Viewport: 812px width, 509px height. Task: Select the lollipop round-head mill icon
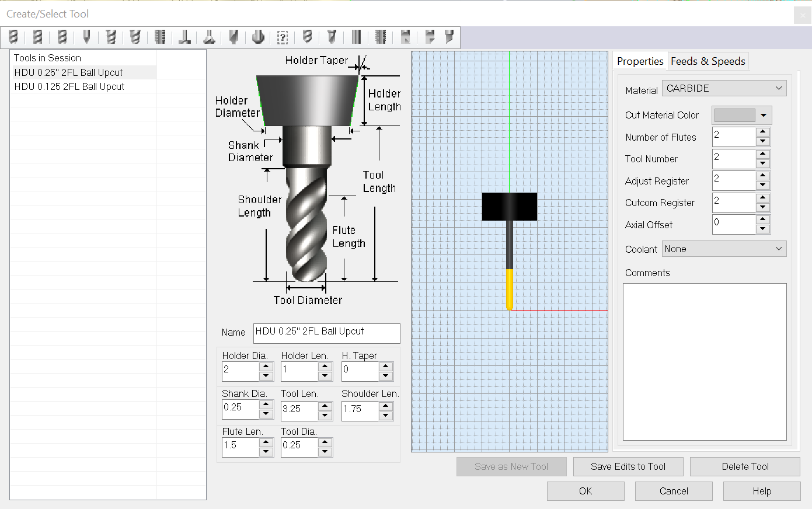(x=258, y=37)
